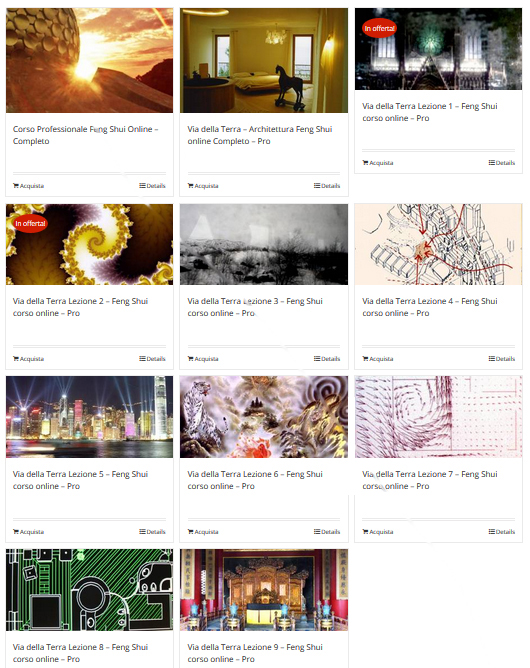The width and height of the screenshot is (530, 668).
Task: Click the Details list icon for Lezione 3
Action: tap(317, 359)
